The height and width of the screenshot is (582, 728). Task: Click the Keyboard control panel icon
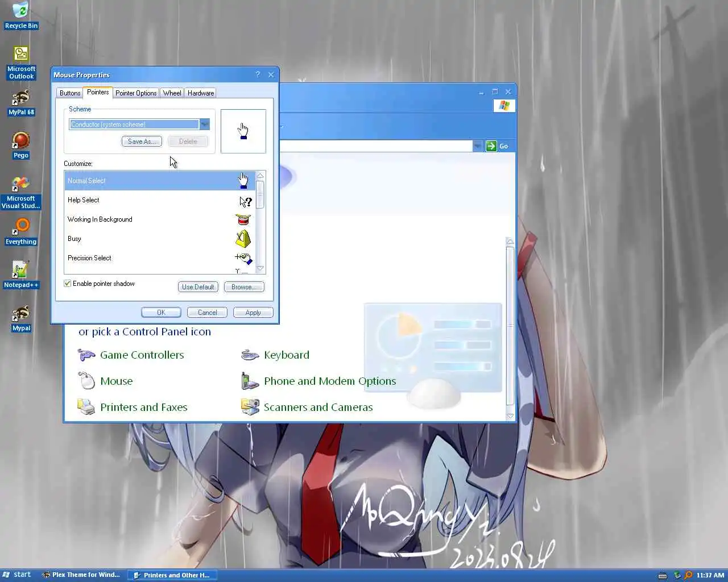(x=250, y=355)
